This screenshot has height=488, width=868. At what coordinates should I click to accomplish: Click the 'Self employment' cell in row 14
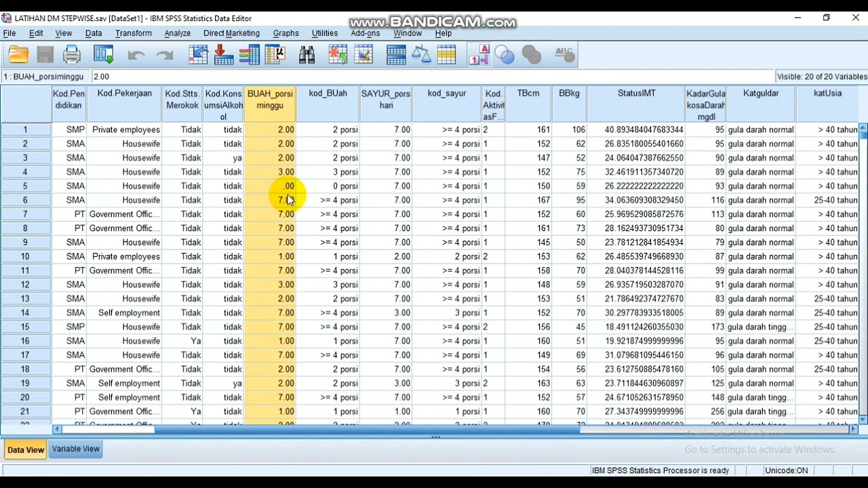(124, 312)
